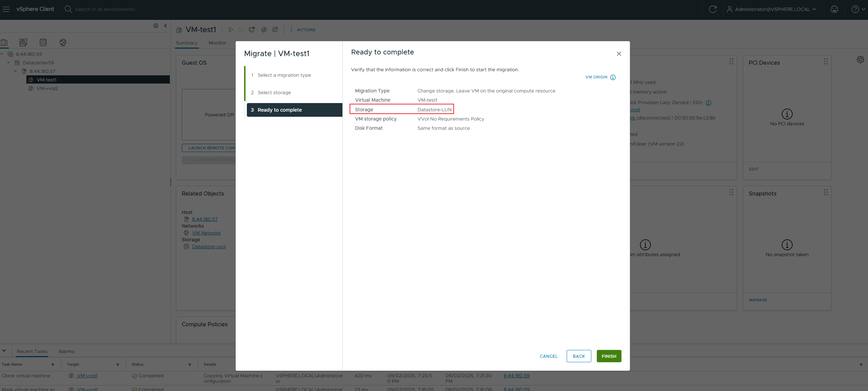This screenshot has height=391, width=868.
Task: Open the VMs and Templates inventory view
Action: coord(23,42)
